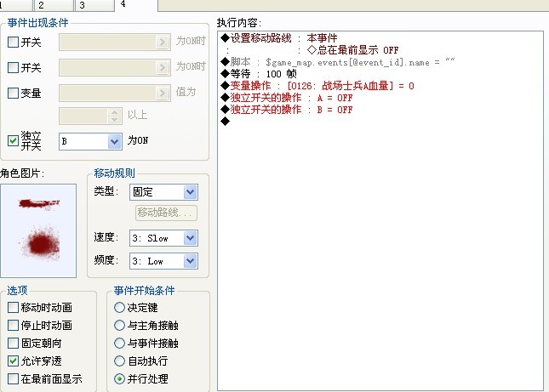This screenshot has width=549, height=392.
Task: Select the 决定键 trigger radio button
Action: pyautogui.click(x=119, y=307)
